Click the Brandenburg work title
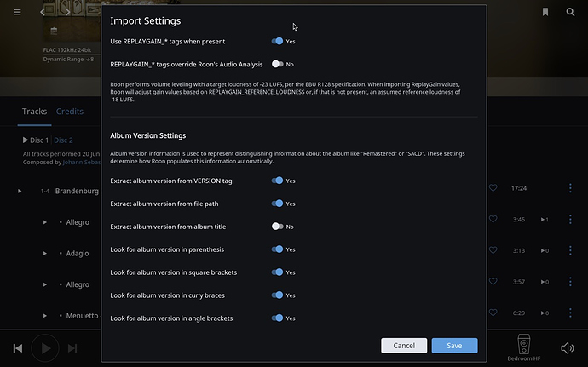Image resolution: width=588 pixels, height=367 pixels. [78, 192]
